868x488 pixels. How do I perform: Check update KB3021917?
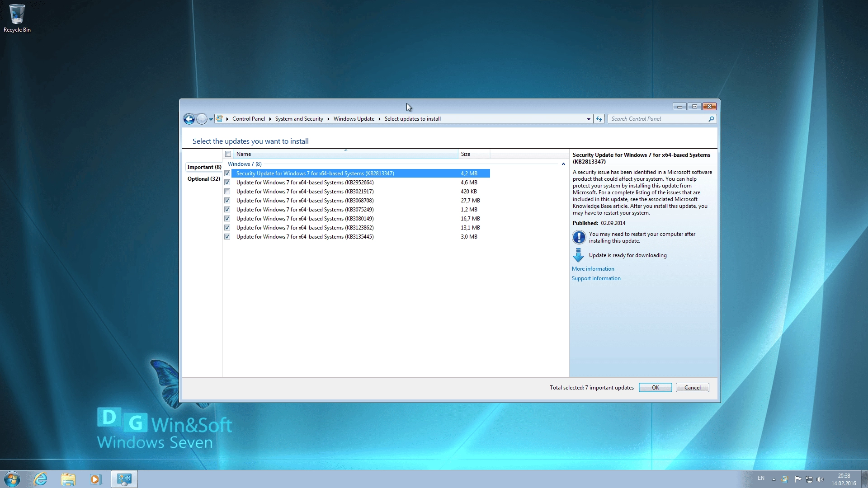pyautogui.click(x=227, y=192)
